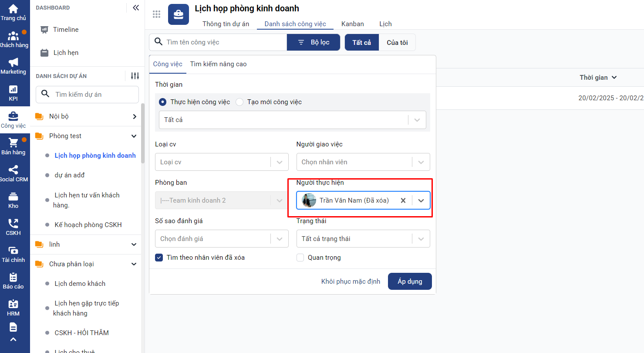Open the Tìm kiếm nâng cao tab

pos(218,64)
